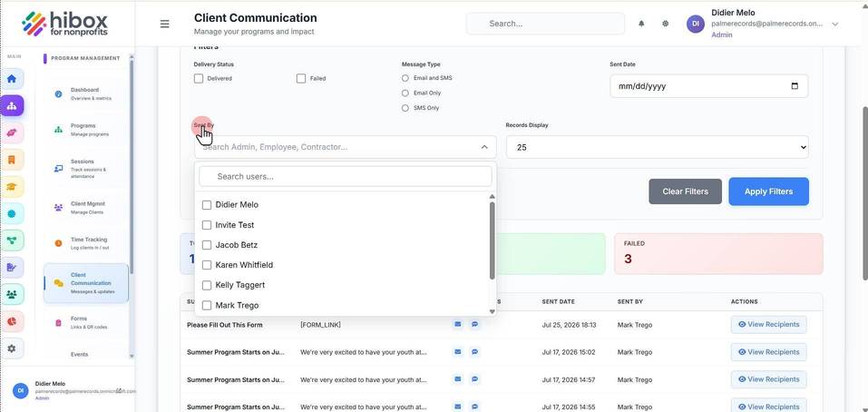Click email icon in Jul 17 14:57 row
This screenshot has width=868, height=412.
pos(458,379)
